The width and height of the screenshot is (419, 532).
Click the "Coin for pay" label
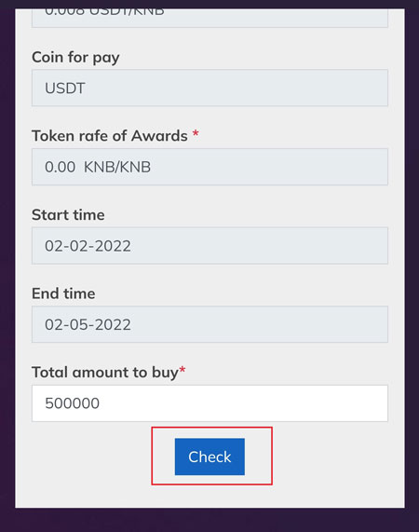75,58
